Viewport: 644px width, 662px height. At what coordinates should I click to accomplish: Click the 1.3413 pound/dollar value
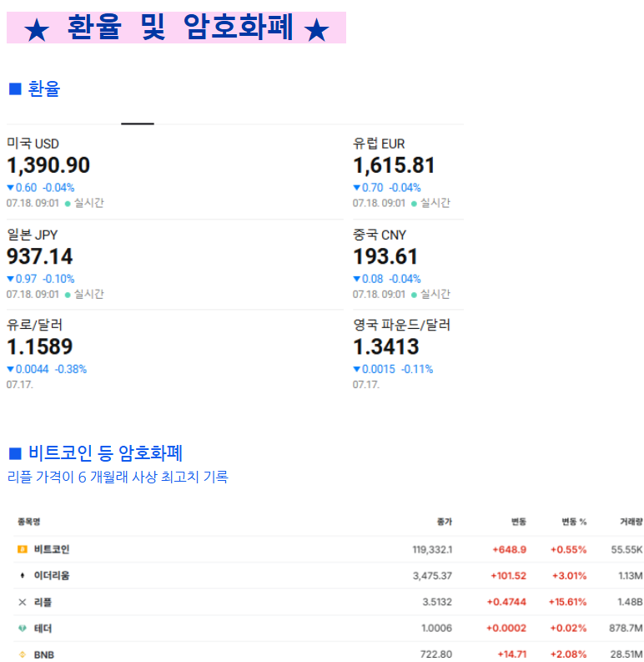coord(385,346)
